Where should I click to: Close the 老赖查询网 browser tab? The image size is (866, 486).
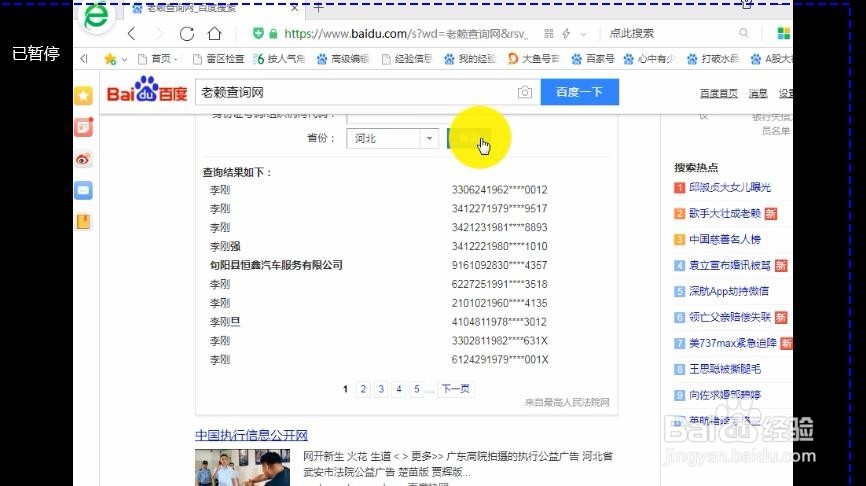pos(294,8)
